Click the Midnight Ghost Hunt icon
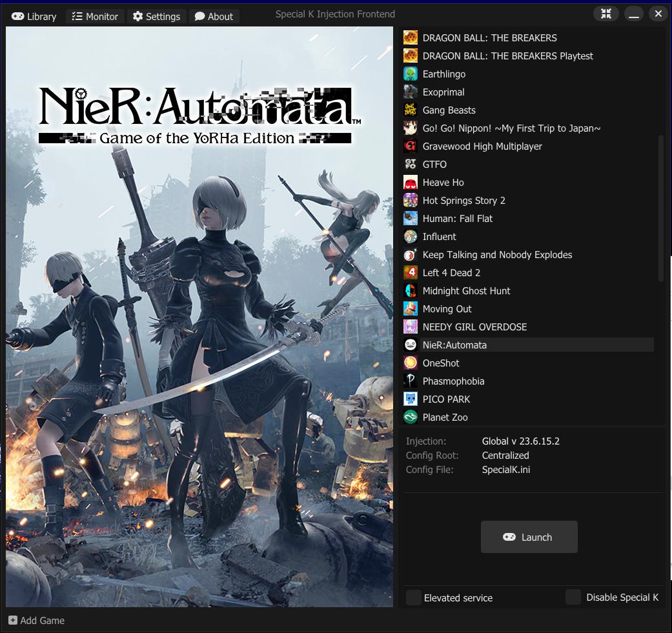This screenshot has width=672, height=633. pos(410,290)
